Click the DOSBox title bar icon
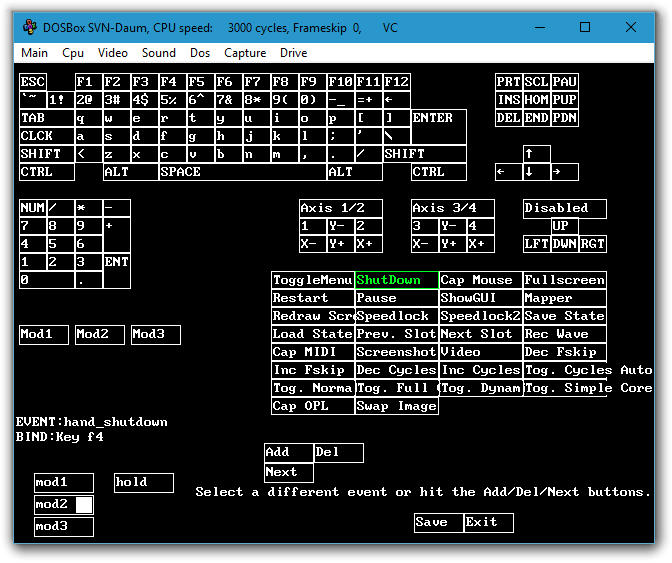Viewport: 672px width, 563px height. coord(28,29)
